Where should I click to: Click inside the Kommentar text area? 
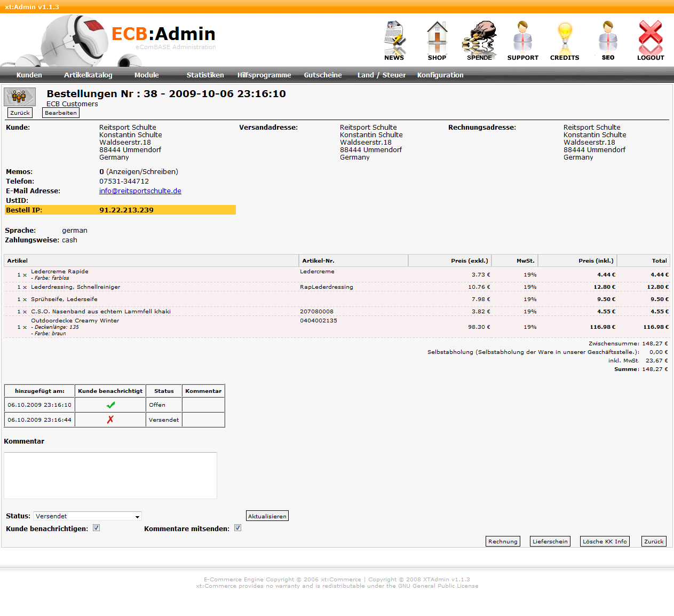(110, 476)
